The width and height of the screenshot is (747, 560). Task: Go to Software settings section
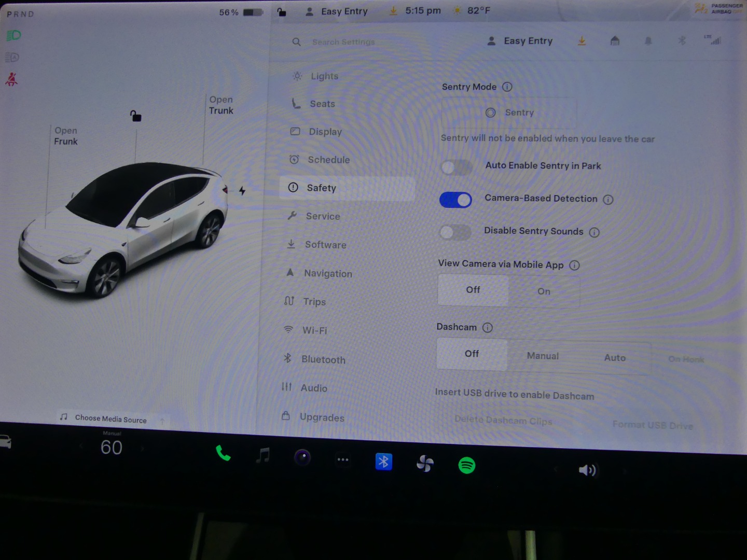pos(325,245)
